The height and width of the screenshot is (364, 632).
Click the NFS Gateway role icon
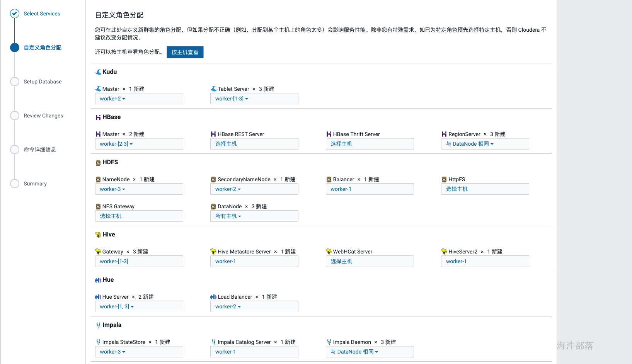click(98, 206)
